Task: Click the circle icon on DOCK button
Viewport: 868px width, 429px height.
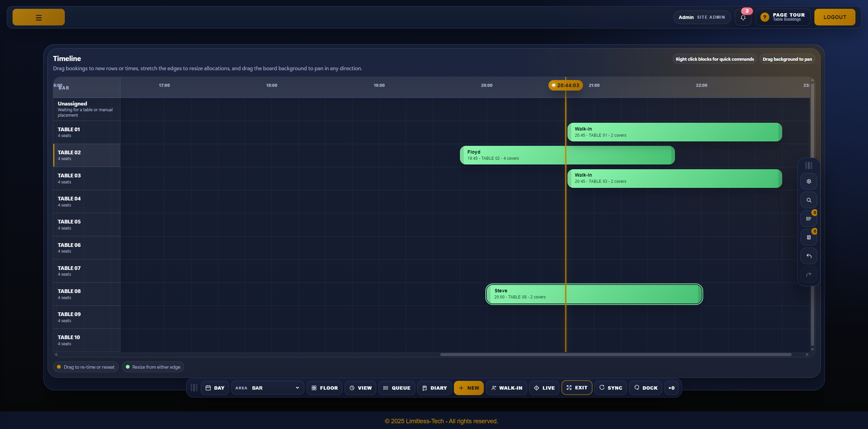Action: 637,387
